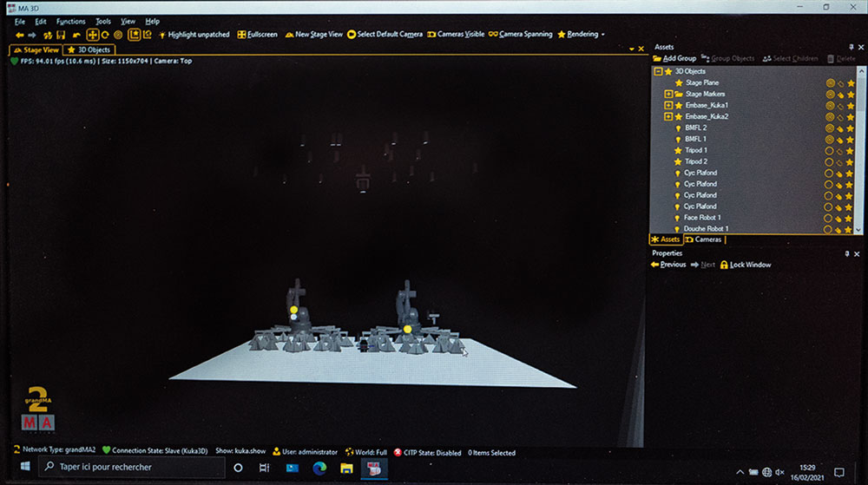The image size is (868, 485).
Task: Open the File menu
Action: pos(20,22)
